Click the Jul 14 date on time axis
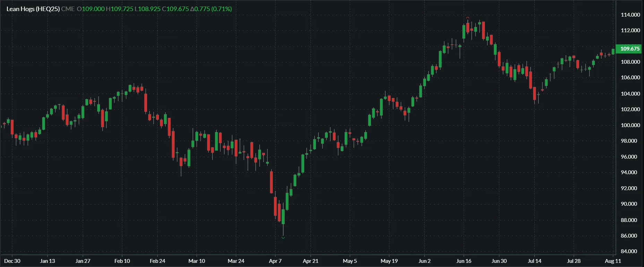This screenshot has height=267, width=644. click(x=534, y=261)
